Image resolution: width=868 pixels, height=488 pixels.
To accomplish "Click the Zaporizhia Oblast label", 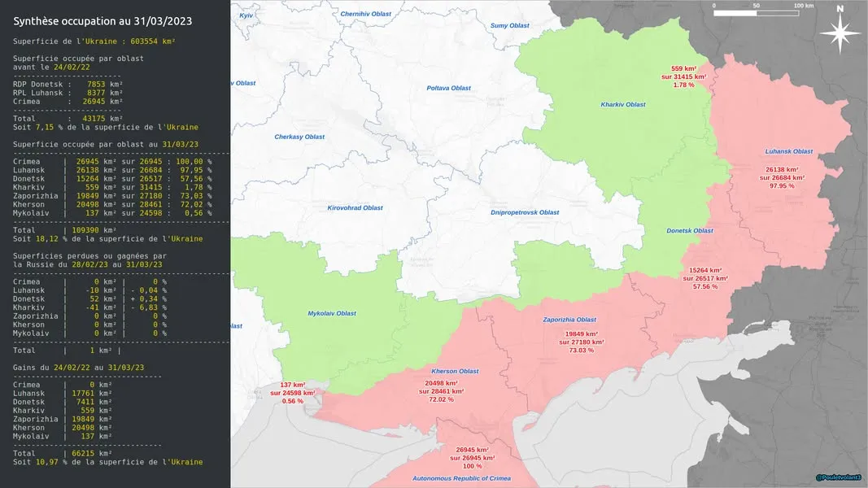I will 569,320.
